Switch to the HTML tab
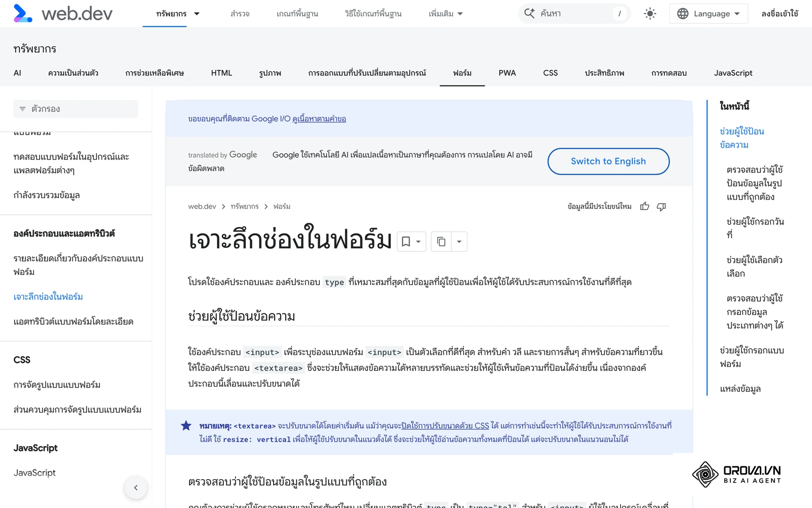 (221, 73)
